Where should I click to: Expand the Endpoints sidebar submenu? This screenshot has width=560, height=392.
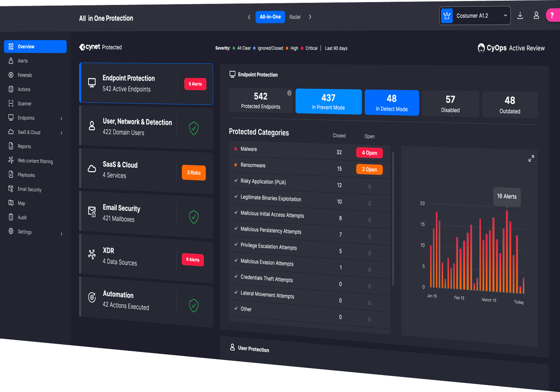[62, 118]
